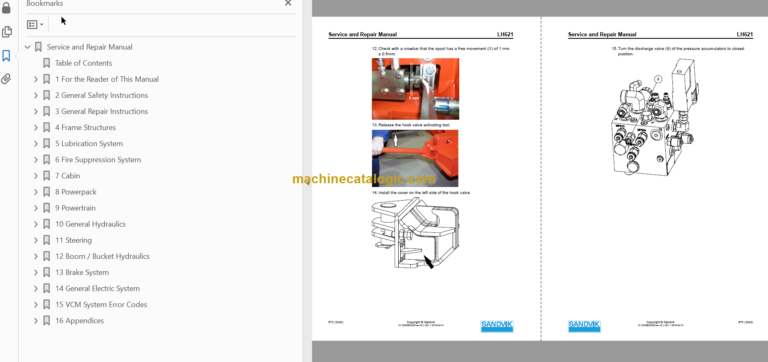This screenshot has width=768, height=362.
Task: Click the crowbar spool check photo
Action: pyautogui.click(x=415, y=89)
